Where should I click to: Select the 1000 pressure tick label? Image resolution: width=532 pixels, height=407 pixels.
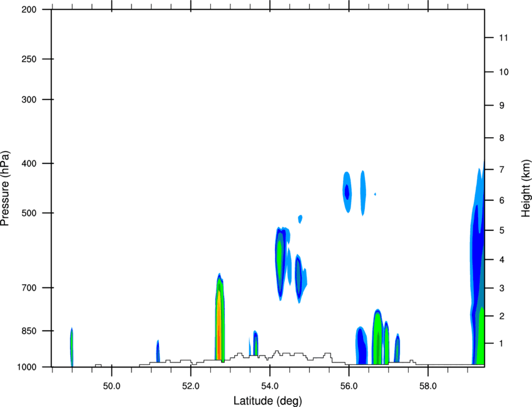(26, 367)
